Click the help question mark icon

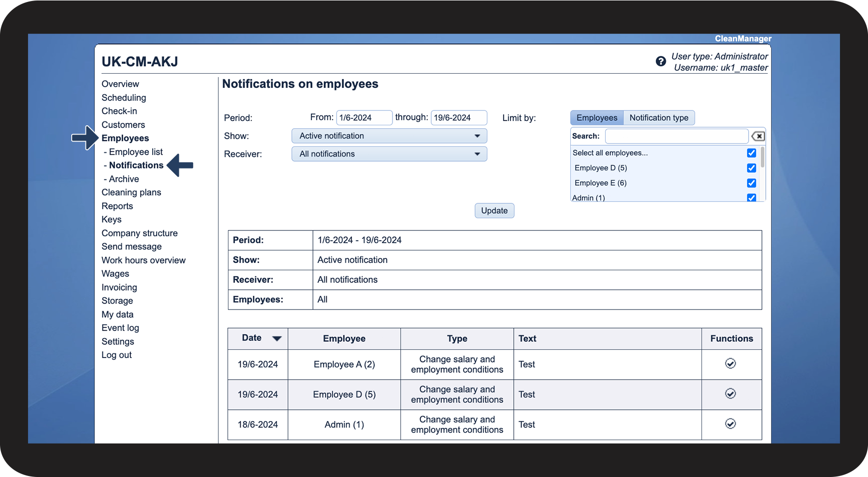click(661, 61)
